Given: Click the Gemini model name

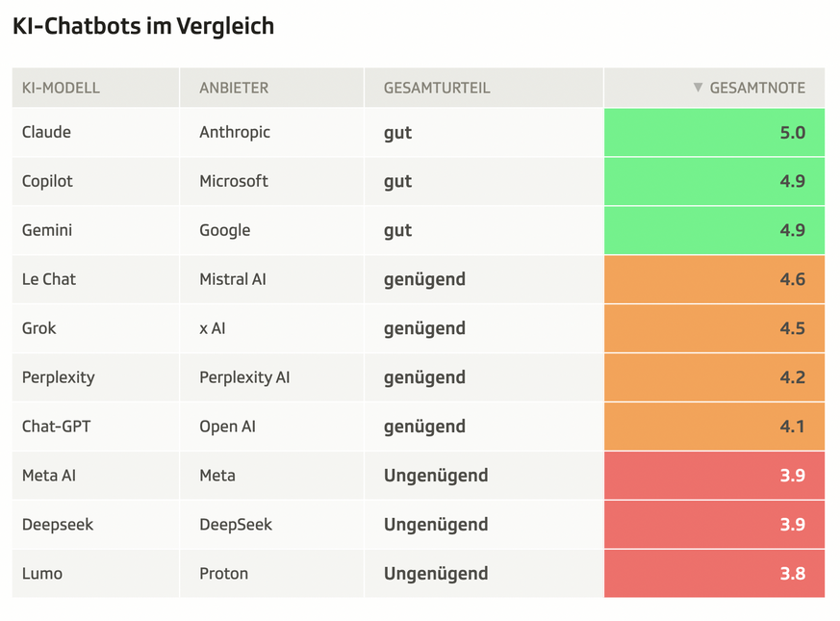Looking at the screenshot, I should pos(47,230).
